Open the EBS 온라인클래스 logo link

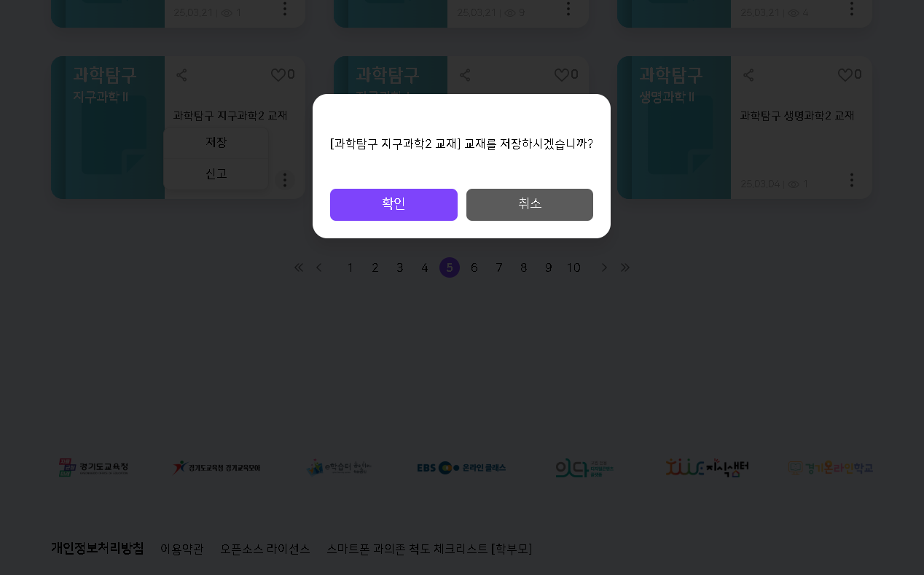coord(461,468)
